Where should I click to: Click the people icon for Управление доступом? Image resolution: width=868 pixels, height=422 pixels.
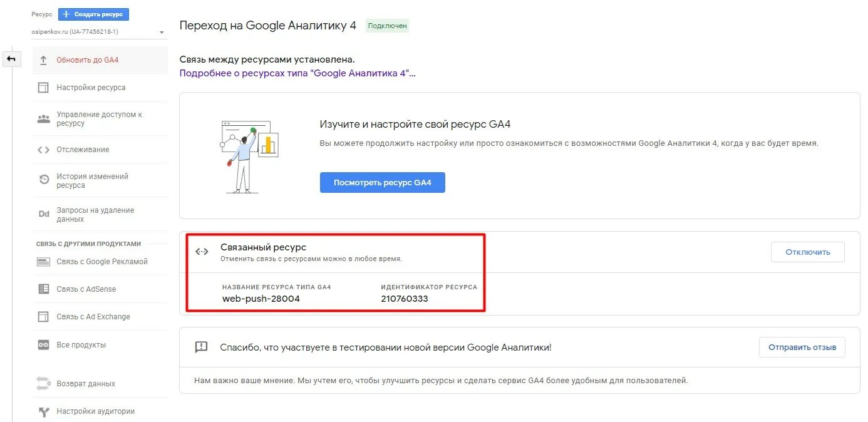tap(43, 119)
